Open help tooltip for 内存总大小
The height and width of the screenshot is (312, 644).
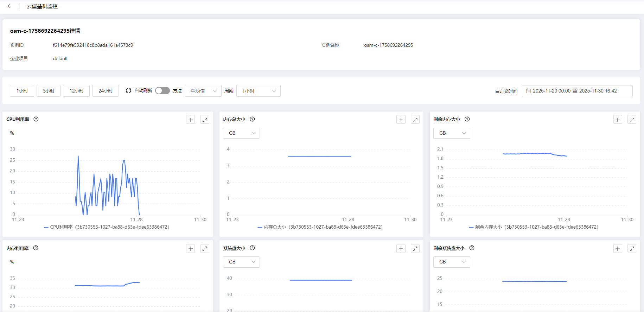click(x=252, y=119)
